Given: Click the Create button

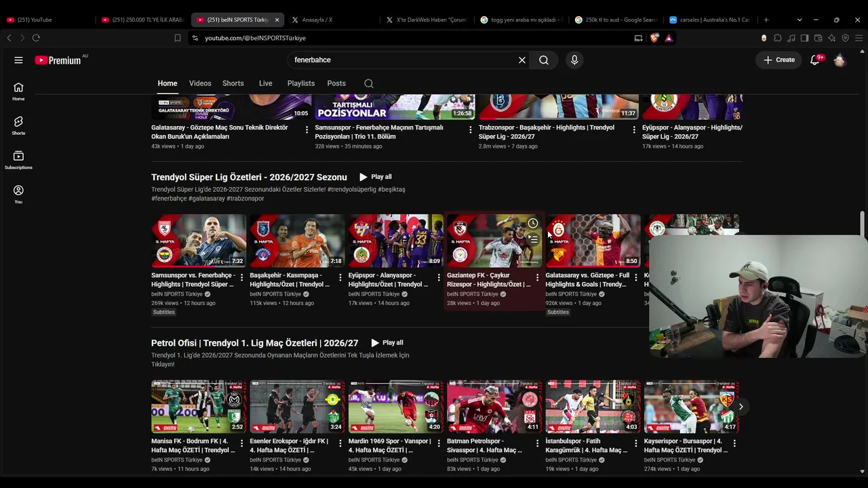Looking at the screenshot, I should coord(779,60).
